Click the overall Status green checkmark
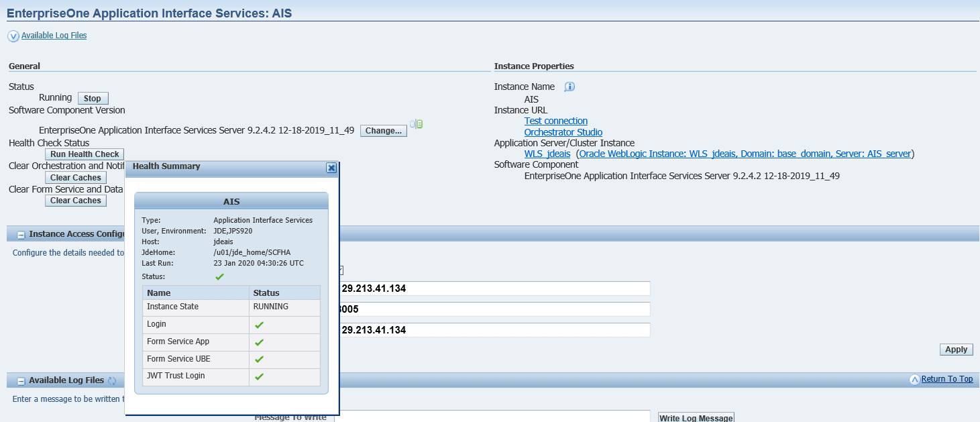The width and height of the screenshot is (980, 422). coord(219,276)
